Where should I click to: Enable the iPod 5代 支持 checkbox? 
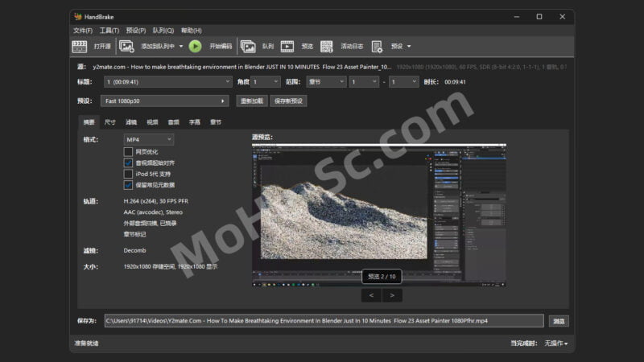click(x=128, y=174)
